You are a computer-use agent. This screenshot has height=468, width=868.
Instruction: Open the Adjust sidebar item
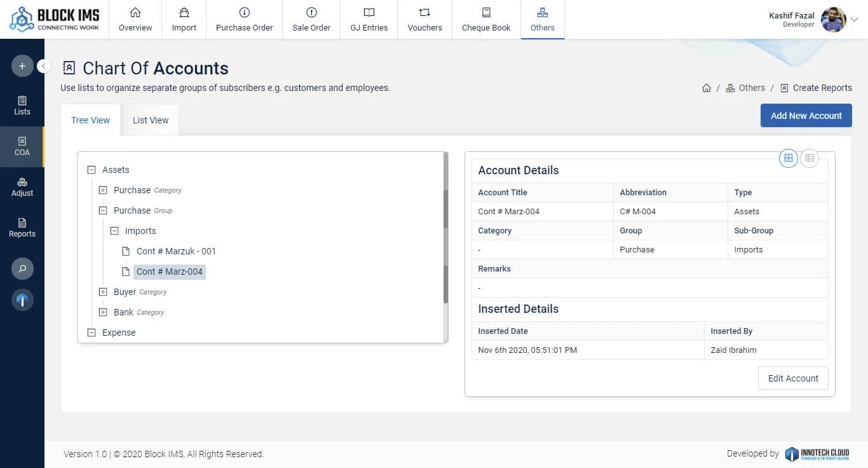coord(22,187)
